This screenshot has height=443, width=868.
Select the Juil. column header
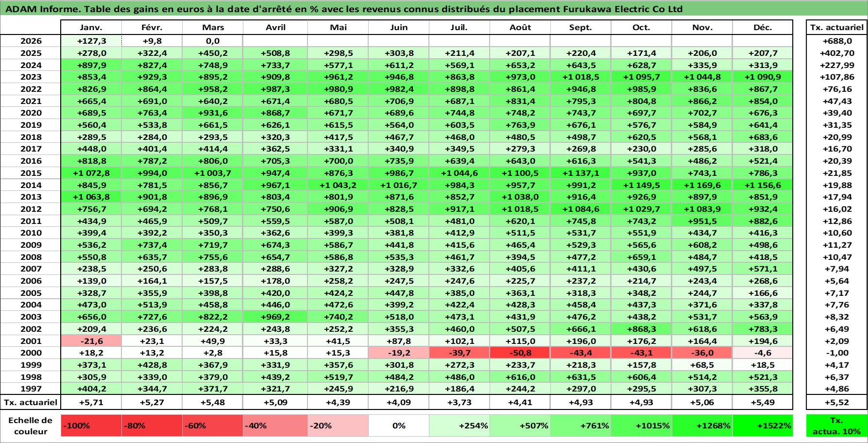[x=460, y=27]
